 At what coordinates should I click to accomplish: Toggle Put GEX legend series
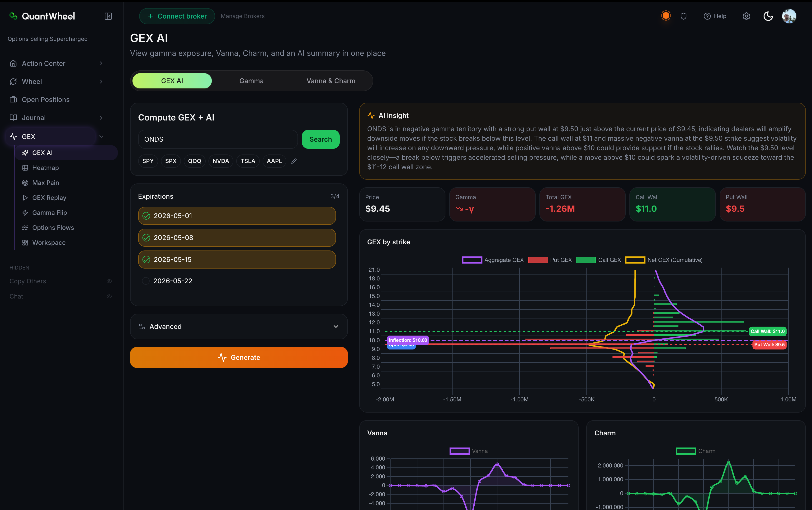point(550,260)
